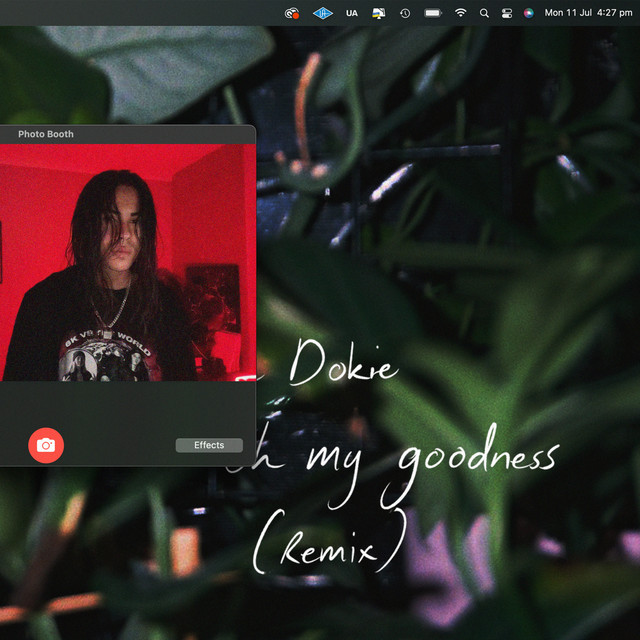Open the Creative Cloud menu bar icon
Screen dimensions: 640x640
click(292, 13)
